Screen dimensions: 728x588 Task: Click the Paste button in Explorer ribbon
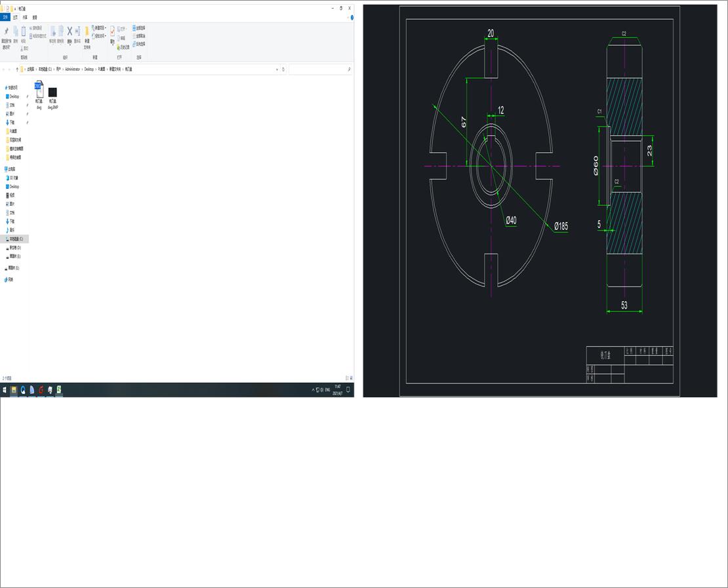click(x=23, y=35)
